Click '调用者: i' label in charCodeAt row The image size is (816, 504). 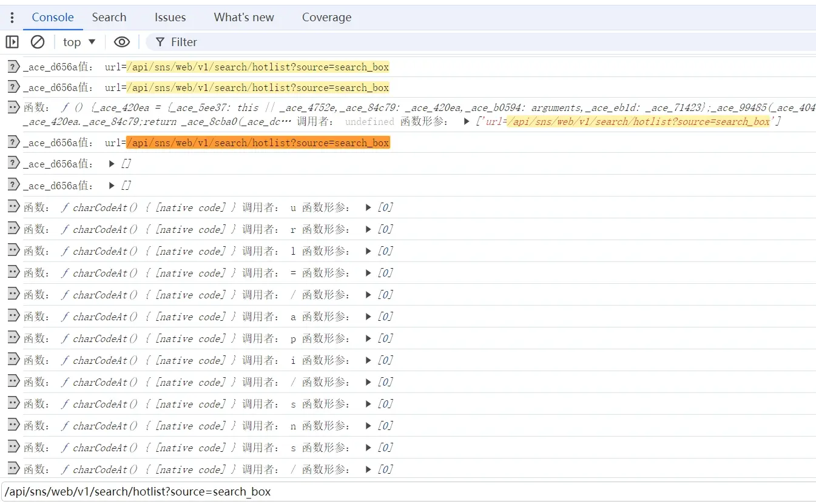[269, 361]
